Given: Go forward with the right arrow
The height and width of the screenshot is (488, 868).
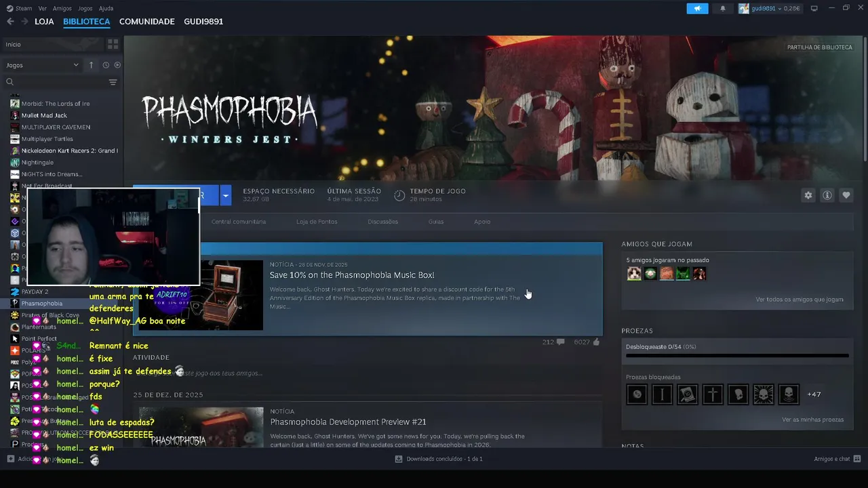Looking at the screenshot, I should tap(24, 22).
